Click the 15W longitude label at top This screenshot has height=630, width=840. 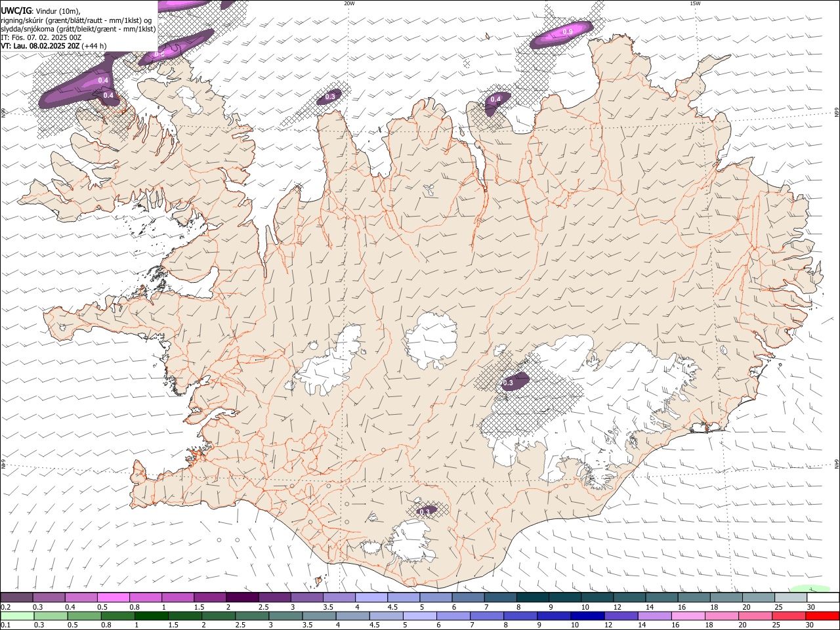[695, 3]
